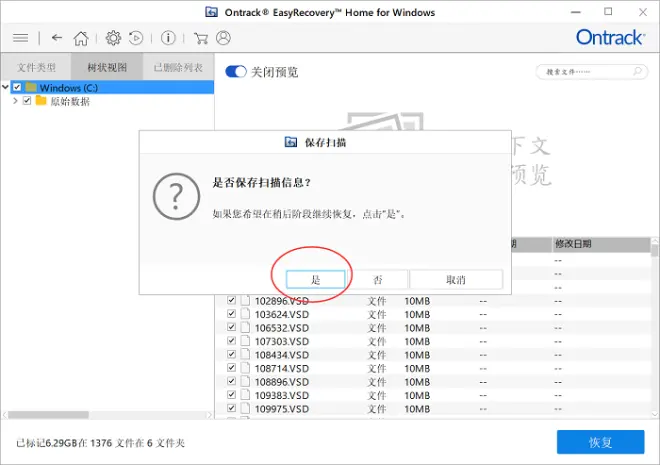
Task: Click 取消 in the save dialog
Action: (x=456, y=279)
